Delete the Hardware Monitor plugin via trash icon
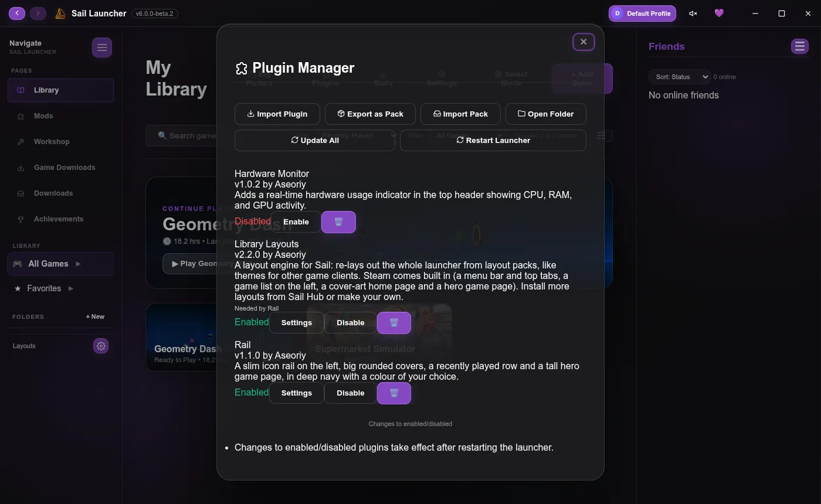The height and width of the screenshot is (504, 821). click(x=338, y=222)
